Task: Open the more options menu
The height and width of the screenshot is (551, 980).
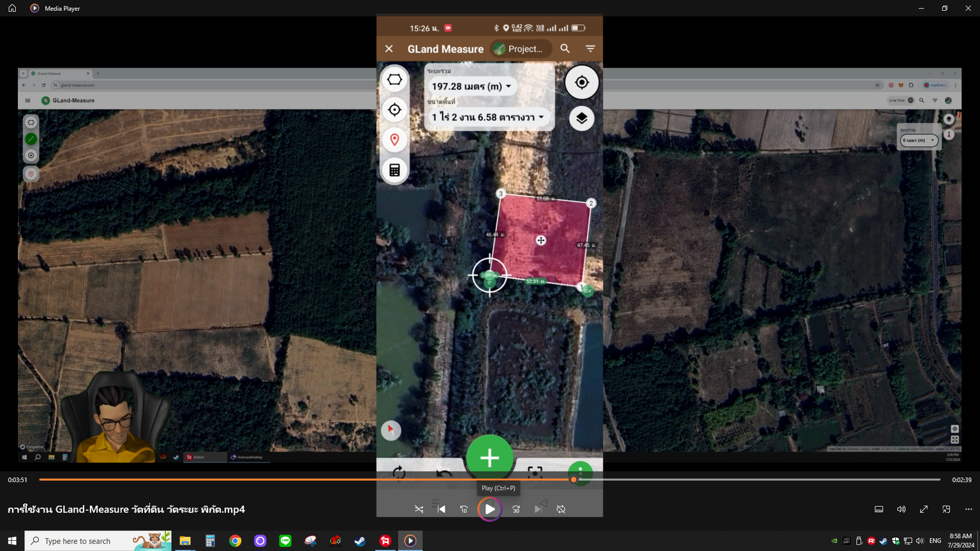Action: (x=969, y=510)
